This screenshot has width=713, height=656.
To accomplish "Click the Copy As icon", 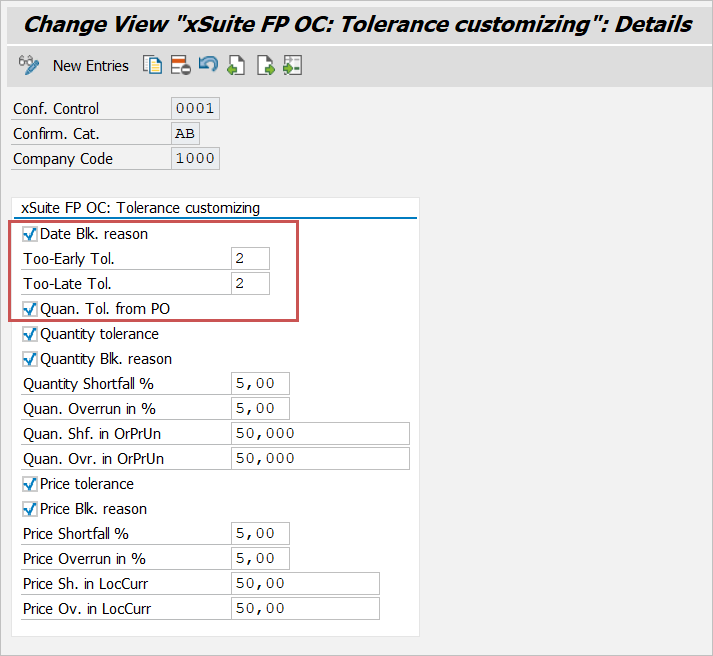I will pyautogui.click(x=152, y=66).
